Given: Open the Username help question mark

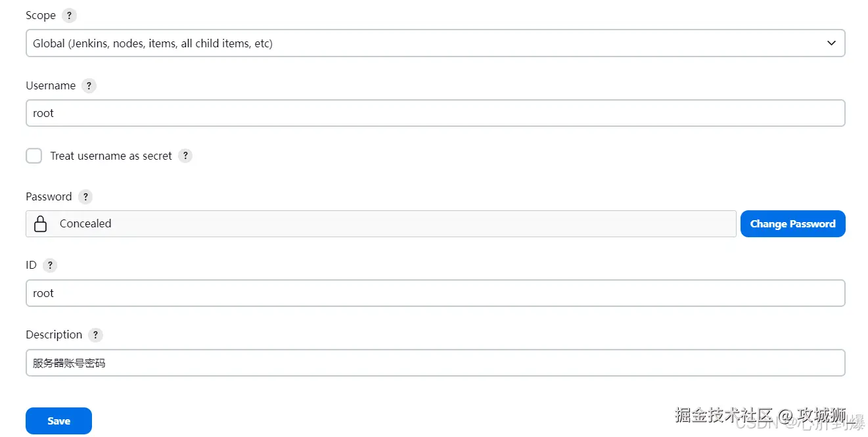Looking at the screenshot, I should click(89, 86).
